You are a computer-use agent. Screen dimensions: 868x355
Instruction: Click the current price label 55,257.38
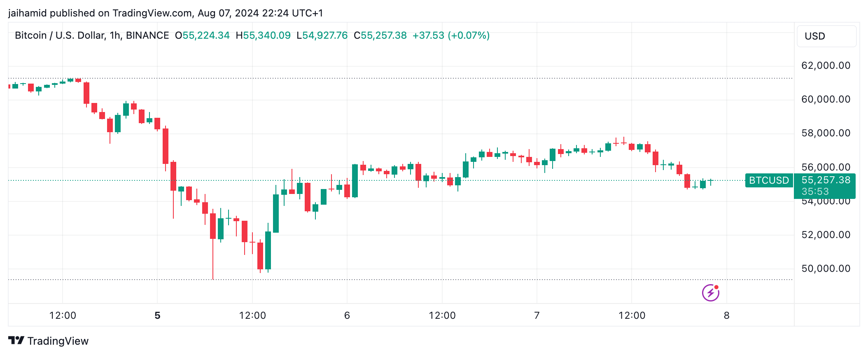pyautogui.click(x=826, y=180)
